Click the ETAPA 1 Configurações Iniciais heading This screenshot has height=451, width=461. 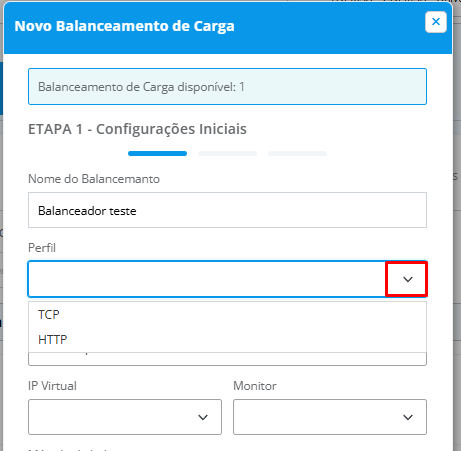(137, 129)
